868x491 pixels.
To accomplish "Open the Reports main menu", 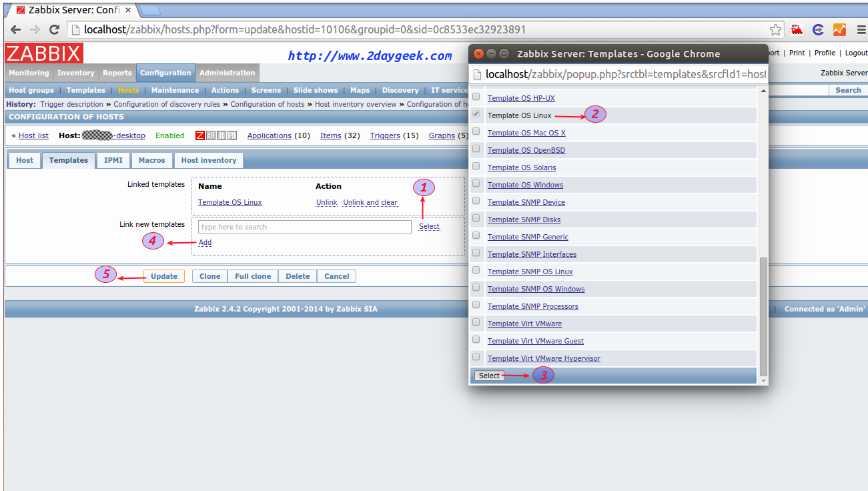I will pos(117,73).
